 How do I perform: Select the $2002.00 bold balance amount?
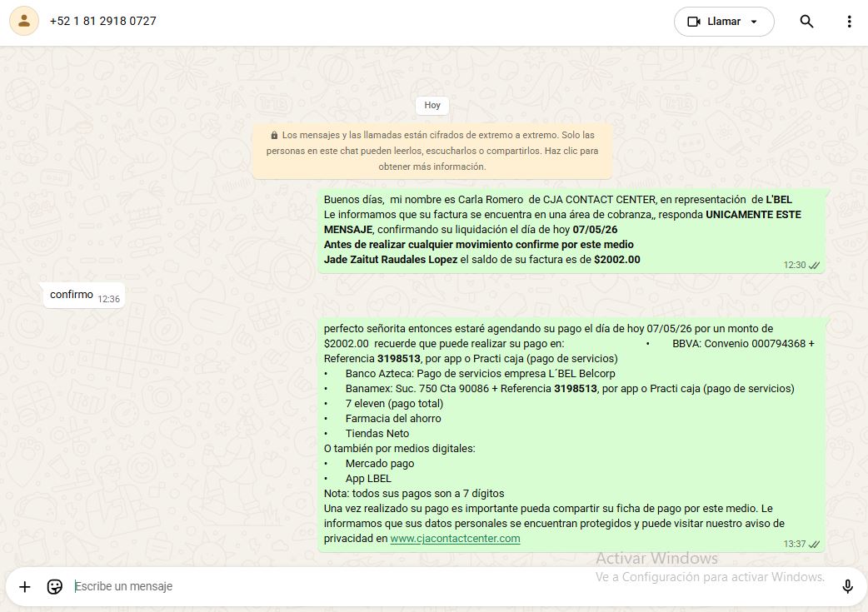pyautogui.click(x=617, y=260)
